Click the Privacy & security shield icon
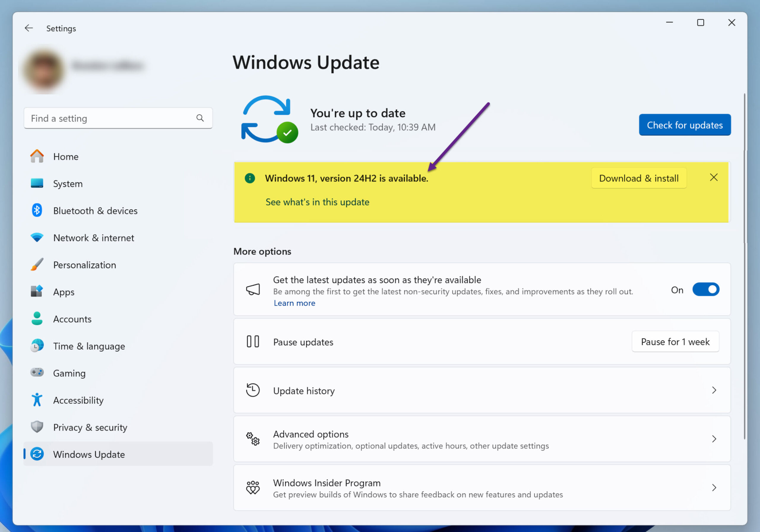The width and height of the screenshot is (760, 532). click(37, 427)
